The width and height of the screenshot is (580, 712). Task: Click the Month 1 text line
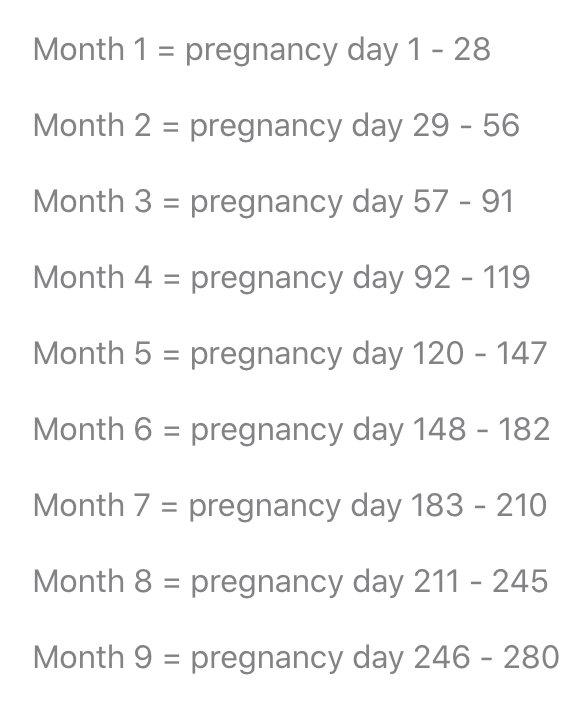pyautogui.click(x=262, y=49)
